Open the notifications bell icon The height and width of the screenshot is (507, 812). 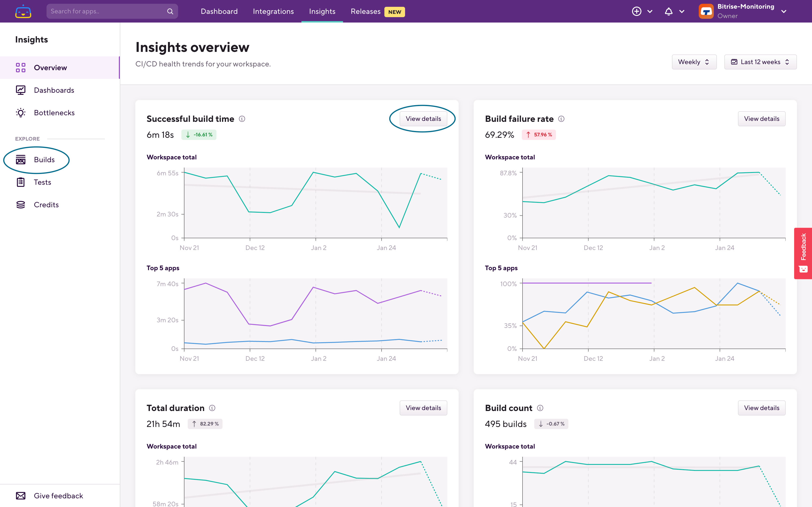(668, 12)
